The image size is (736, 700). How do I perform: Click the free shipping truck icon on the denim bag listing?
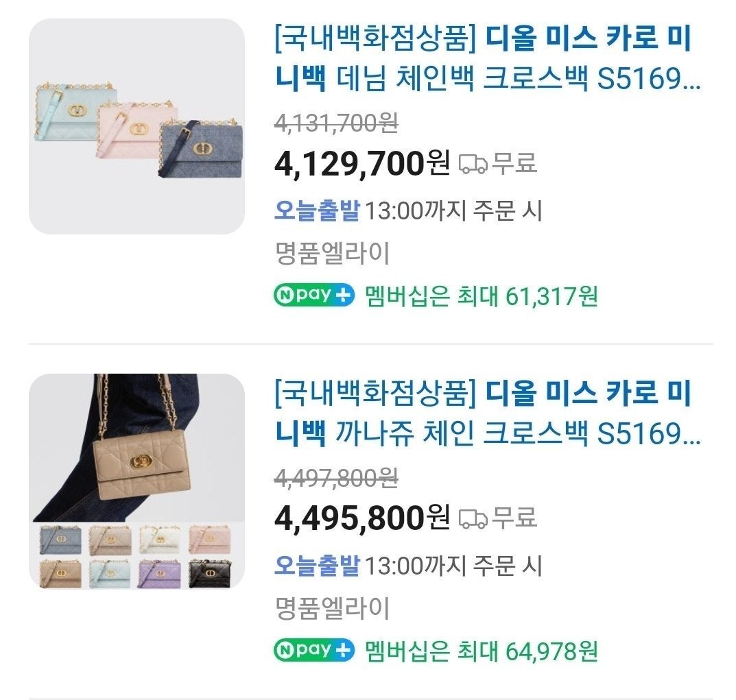473,164
